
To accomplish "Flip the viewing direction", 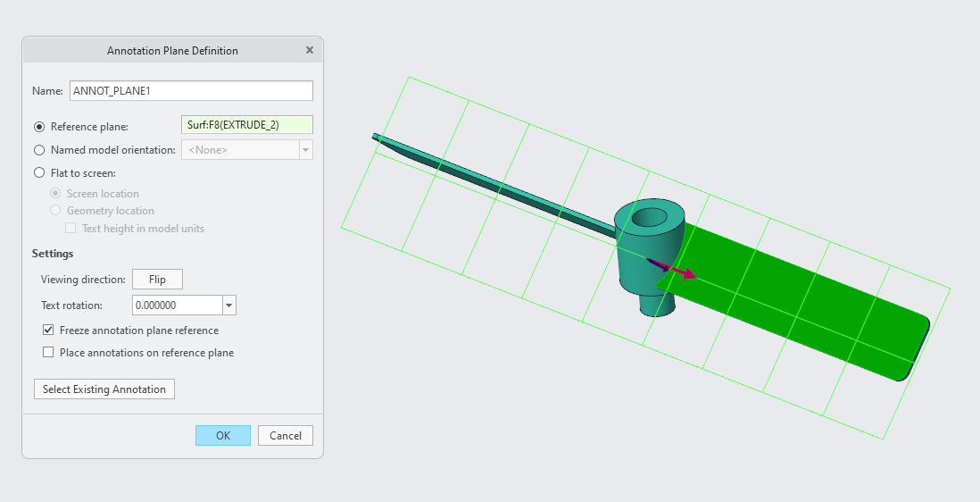I will (x=157, y=280).
